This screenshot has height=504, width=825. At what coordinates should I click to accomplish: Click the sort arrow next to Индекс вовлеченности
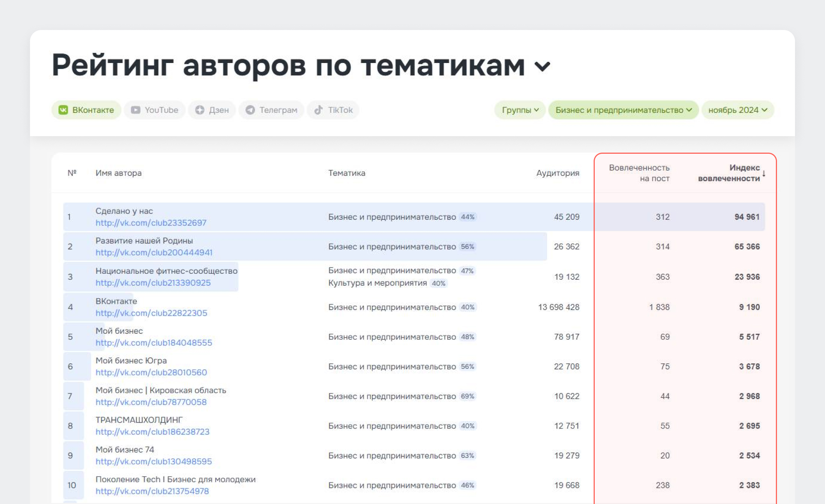[764, 173]
